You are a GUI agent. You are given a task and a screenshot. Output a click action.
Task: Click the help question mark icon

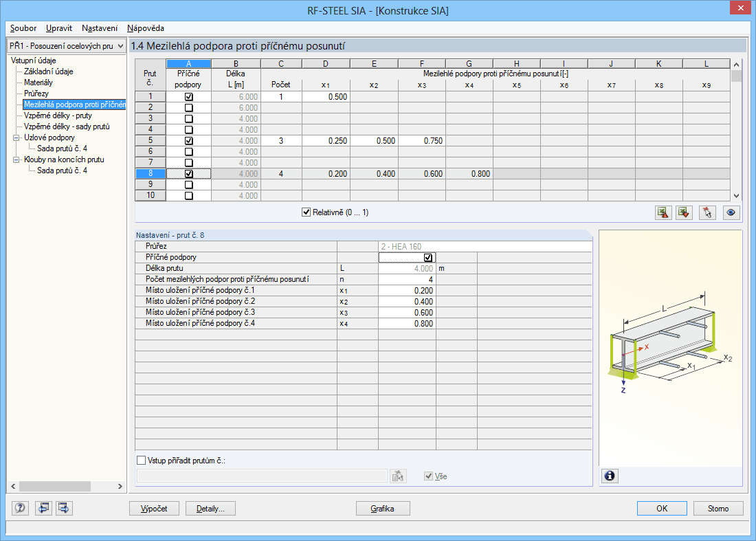20,508
